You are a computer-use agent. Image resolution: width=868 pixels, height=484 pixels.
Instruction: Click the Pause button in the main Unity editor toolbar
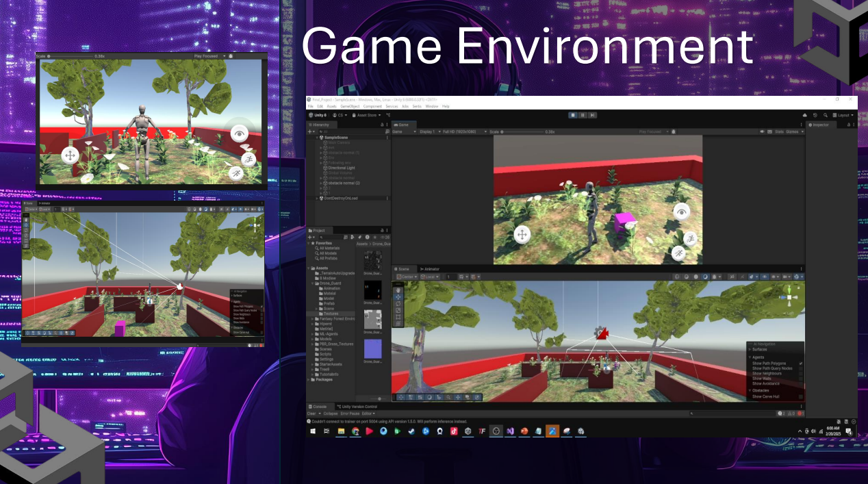pyautogui.click(x=583, y=115)
